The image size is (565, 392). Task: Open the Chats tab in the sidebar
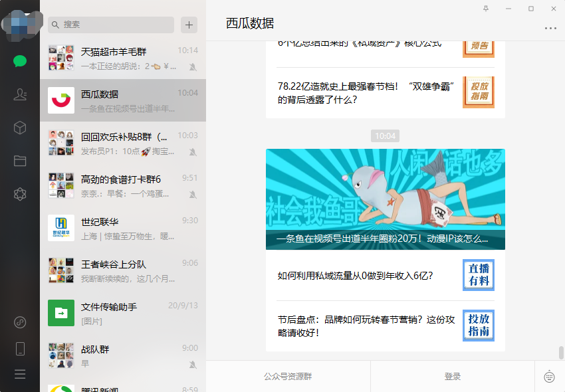coord(20,61)
